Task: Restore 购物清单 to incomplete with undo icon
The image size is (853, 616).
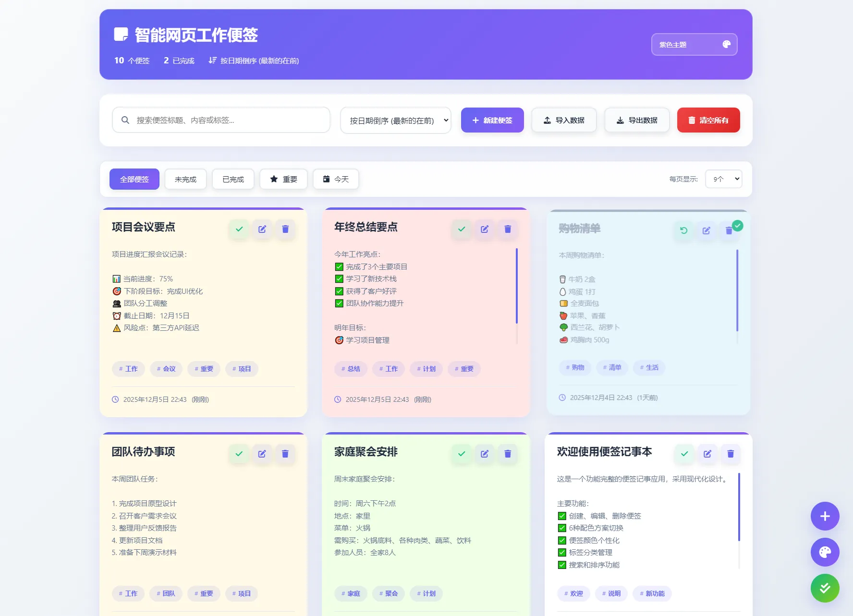Action: pos(683,230)
